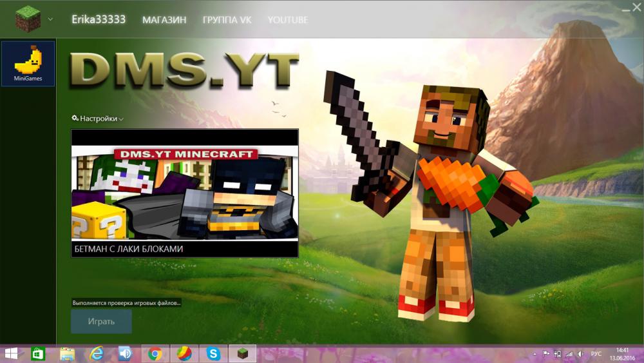Launch Windows Store from the taskbar
The width and height of the screenshot is (644, 363).
point(39,353)
